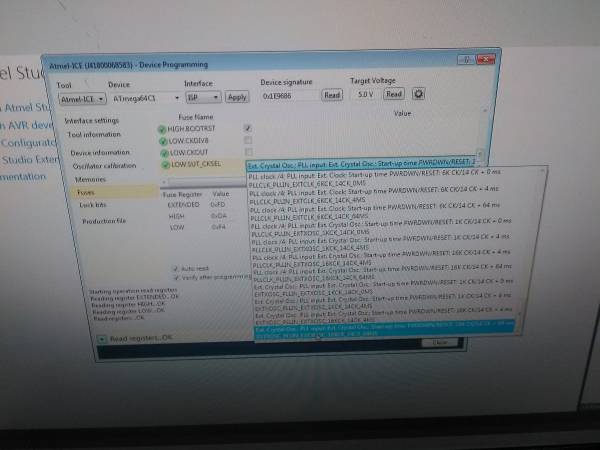The width and height of the screenshot is (600, 450).
Task: Open the Tool dropdown showing Atmel-ICE
Action: (82, 99)
